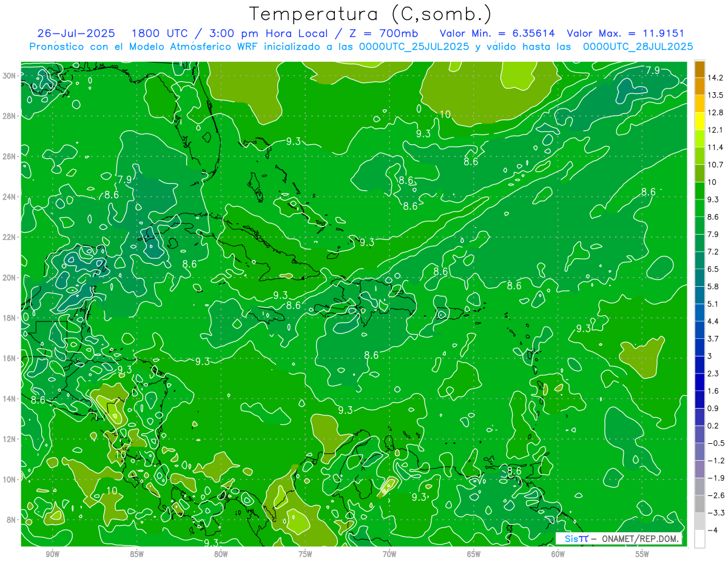Screen dimensions: 728x562
Task: Click the 14.2 color scale label
Action: pyautogui.click(x=715, y=78)
